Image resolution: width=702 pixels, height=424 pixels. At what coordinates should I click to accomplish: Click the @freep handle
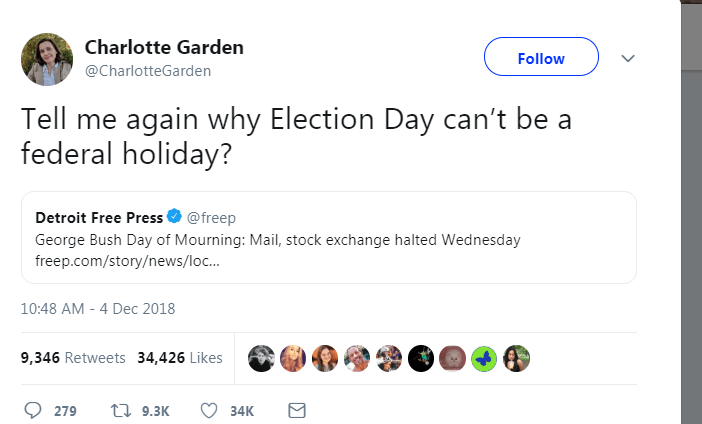[x=211, y=217]
